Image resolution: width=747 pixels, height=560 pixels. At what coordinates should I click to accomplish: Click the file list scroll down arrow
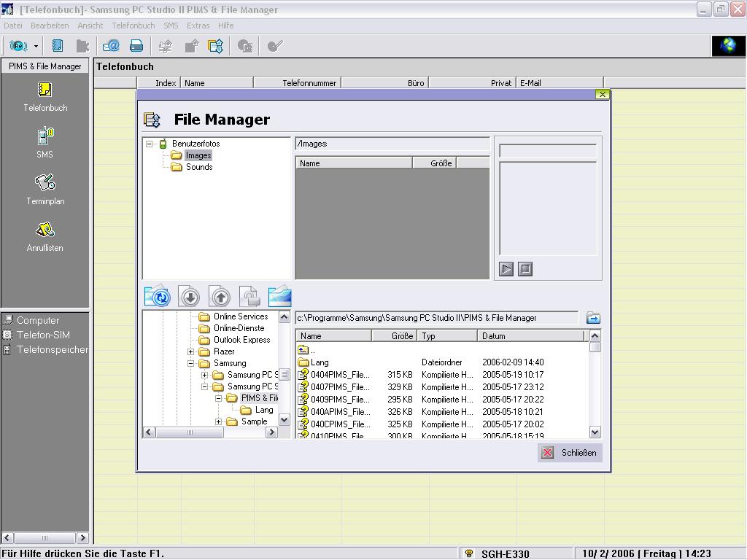(x=595, y=432)
